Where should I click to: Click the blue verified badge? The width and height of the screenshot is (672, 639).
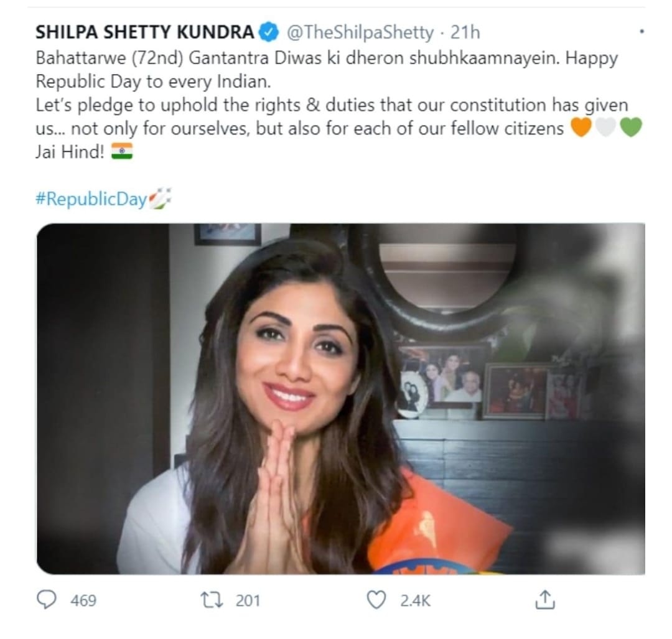tap(269, 32)
